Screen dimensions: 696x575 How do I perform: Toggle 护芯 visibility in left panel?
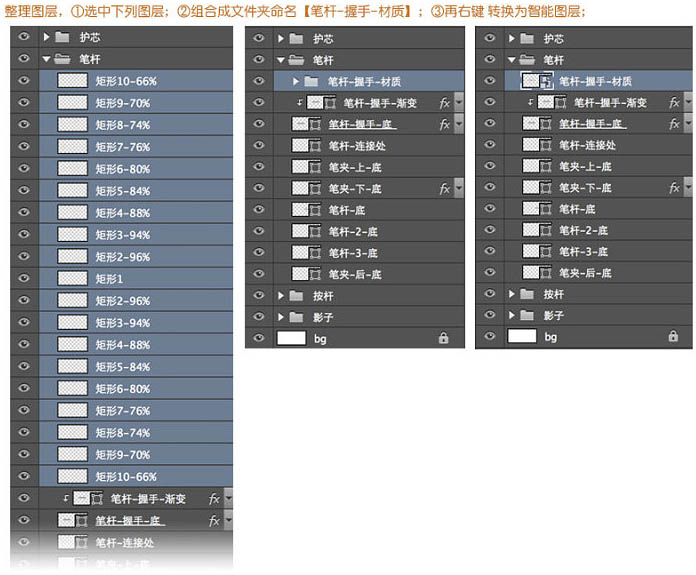click(x=24, y=36)
